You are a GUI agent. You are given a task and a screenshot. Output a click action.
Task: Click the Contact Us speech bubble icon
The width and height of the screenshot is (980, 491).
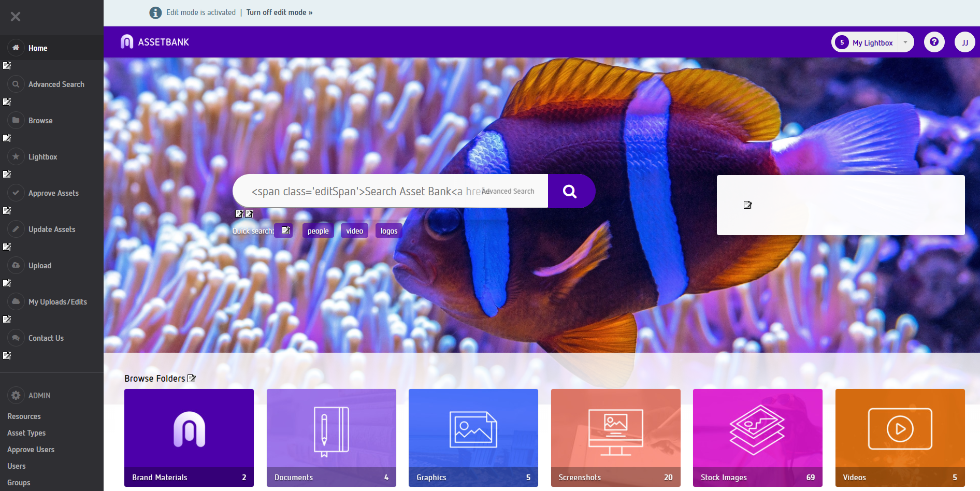[16, 338]
